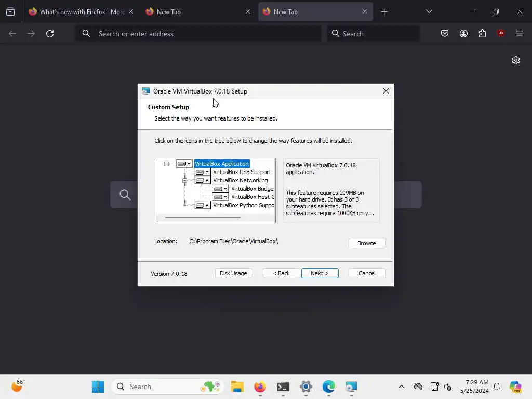Screen dimensions: 532x399
Task: Click the Firefox forward arrow
Action: [31, 34]
